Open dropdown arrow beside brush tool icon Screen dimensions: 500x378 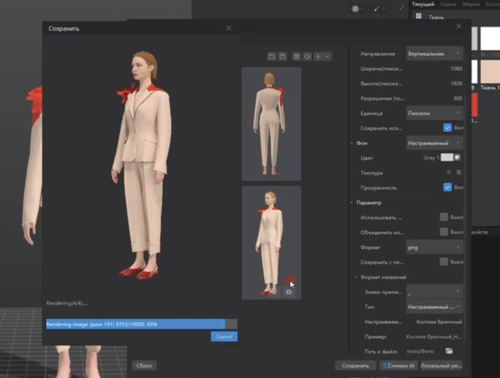tap(383, 9)
